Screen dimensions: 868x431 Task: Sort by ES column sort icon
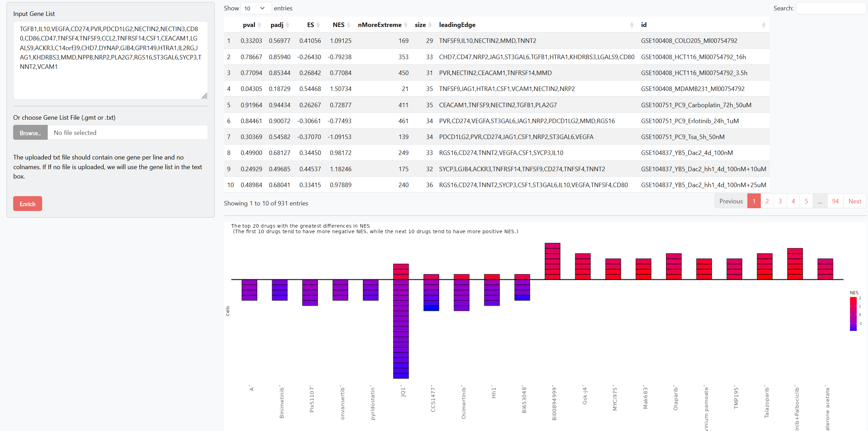tap(318, 25)
